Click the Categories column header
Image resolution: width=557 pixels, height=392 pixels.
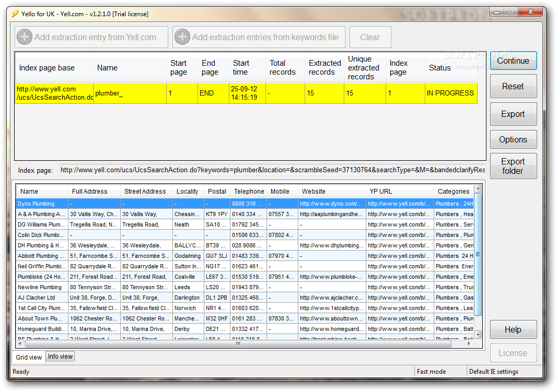454,192
